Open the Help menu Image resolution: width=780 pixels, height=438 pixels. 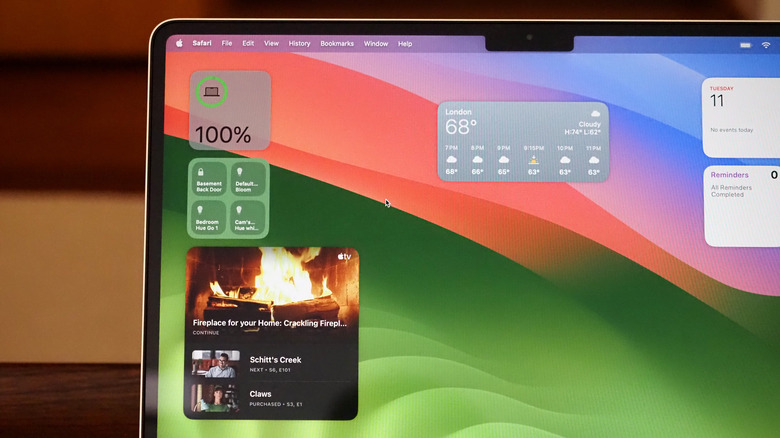click(x=405, y=44)
